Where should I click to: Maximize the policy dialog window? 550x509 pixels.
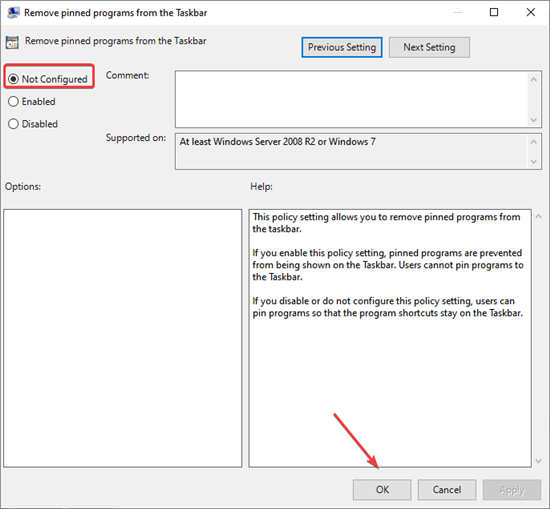tap(494, 12)
